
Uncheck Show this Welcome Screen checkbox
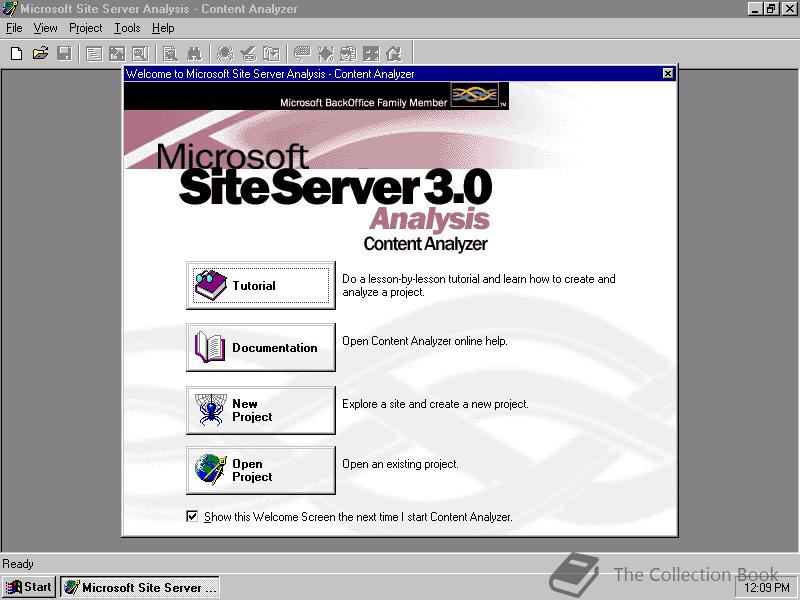click(192, 516)
